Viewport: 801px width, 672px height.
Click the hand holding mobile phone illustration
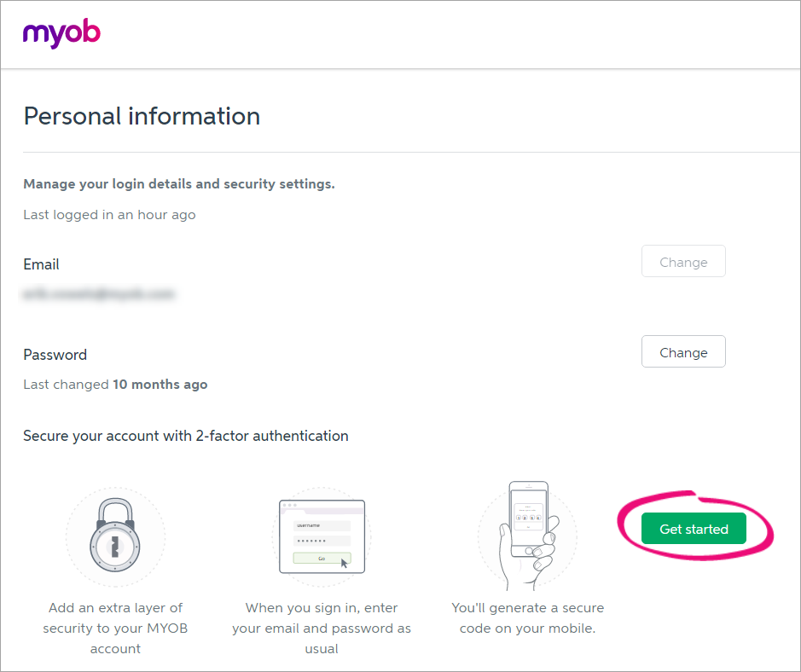click(x=527, y=536)
